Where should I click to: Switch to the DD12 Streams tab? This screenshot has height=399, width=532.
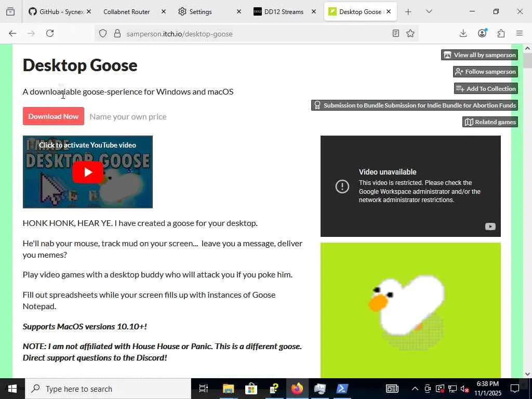tap(284, 11)
